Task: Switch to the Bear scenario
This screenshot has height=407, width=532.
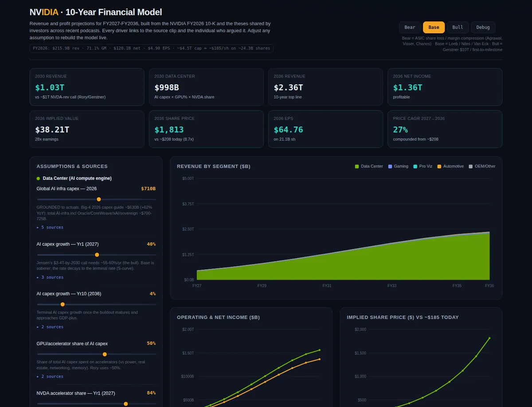Action: point(410,27)
